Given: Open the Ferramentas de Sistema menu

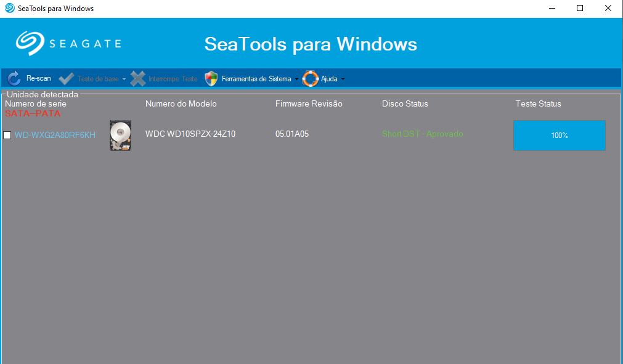Looking at the screenshot, I should point(256,79).
